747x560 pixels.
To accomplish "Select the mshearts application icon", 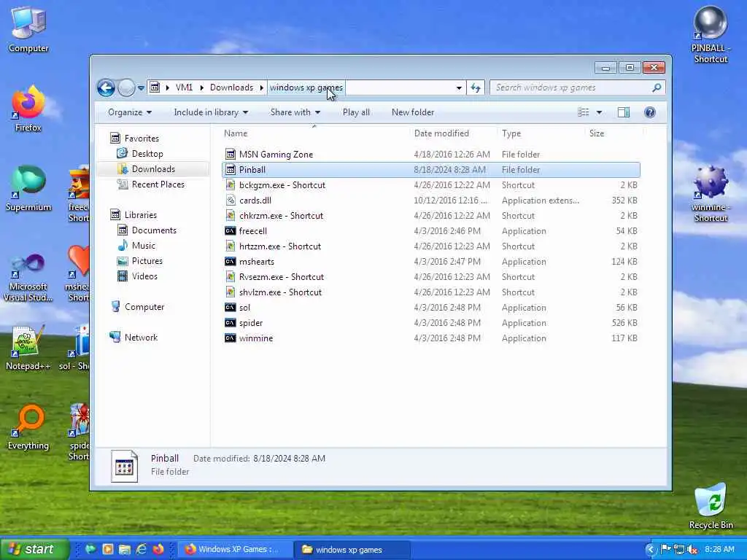I will pyautogui.click(x=231, y=262).
